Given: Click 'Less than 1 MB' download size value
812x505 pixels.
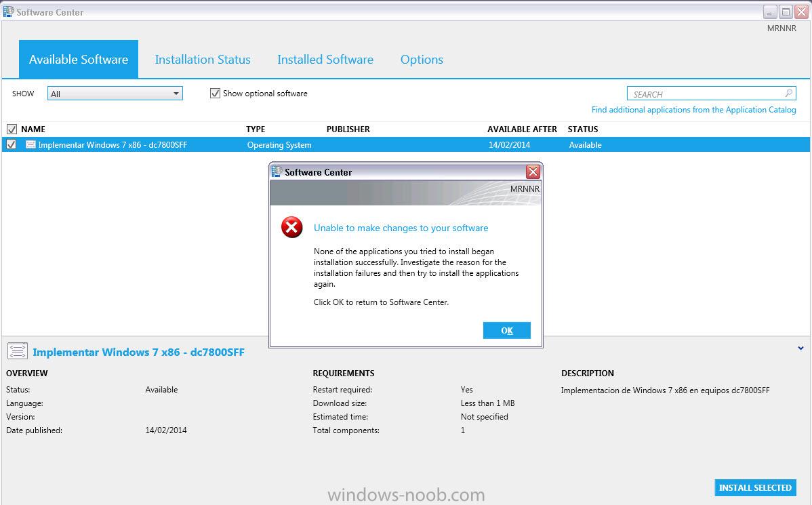Looking at the screenshot, I should [x=487, y=403].
